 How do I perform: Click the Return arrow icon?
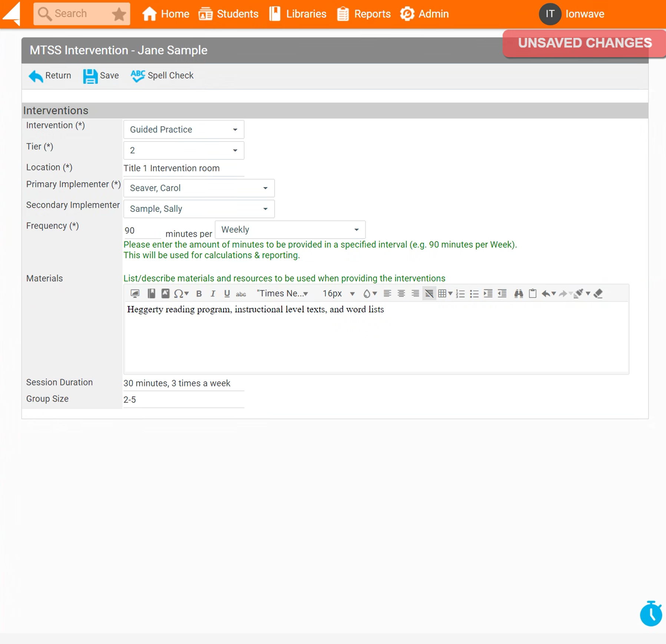[x=36, y=76]
